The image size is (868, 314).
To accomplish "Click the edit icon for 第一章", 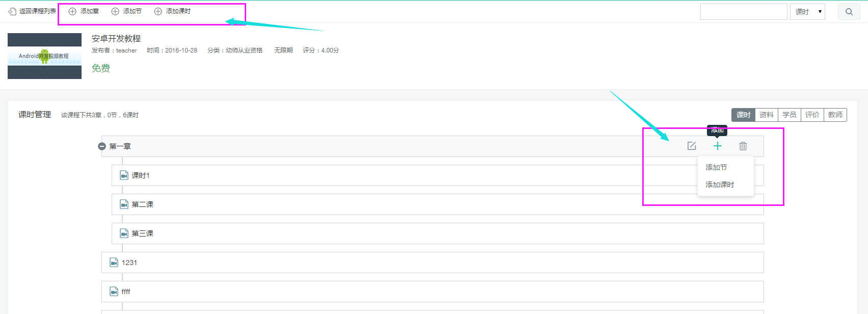I will tap(692, 146).
